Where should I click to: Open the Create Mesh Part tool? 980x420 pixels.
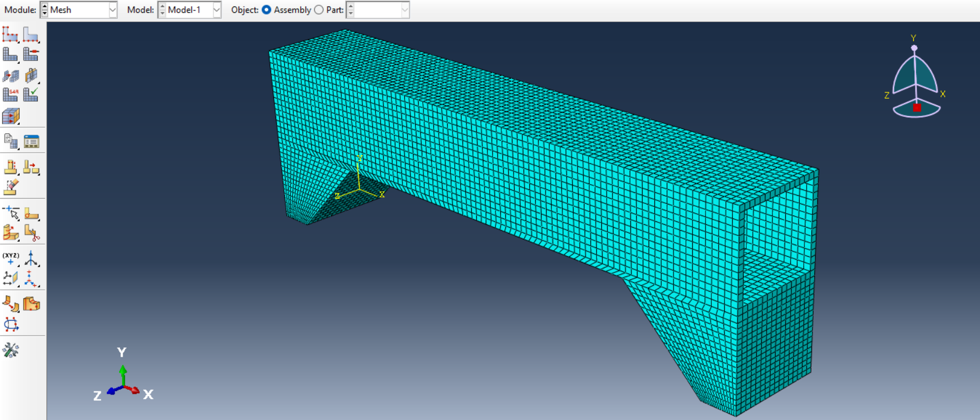click(10, 141)
